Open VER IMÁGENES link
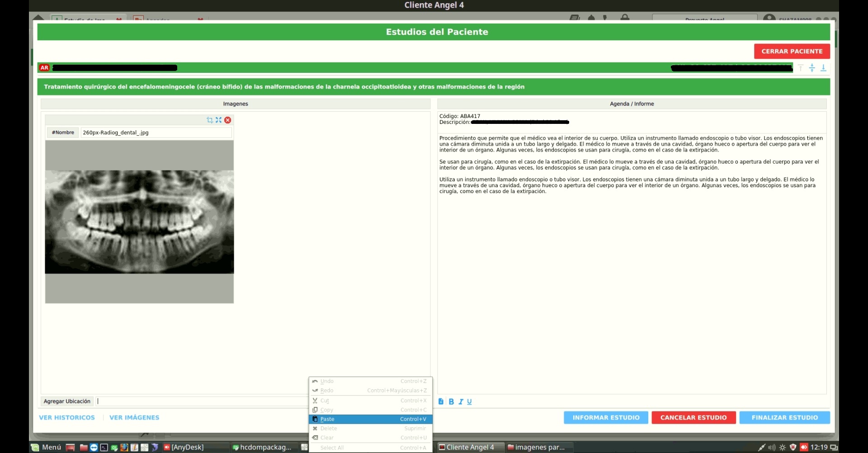868x453 pixels. (134, 418)
